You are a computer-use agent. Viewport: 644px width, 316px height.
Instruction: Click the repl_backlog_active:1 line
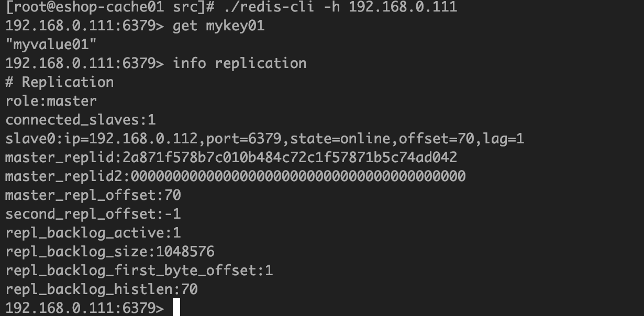(93, 233)
